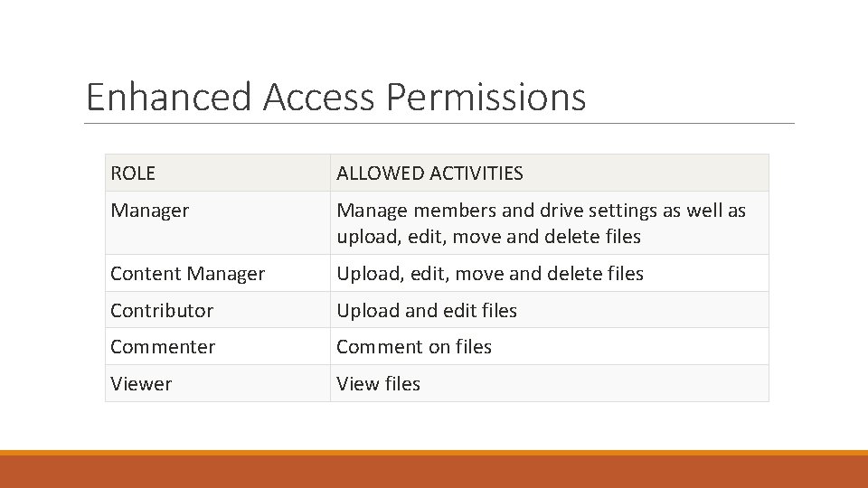Image resolution: width=868 pixels, height=488 pixels.
Task: Click the Content Manager role cell
Action: (218, 273)
